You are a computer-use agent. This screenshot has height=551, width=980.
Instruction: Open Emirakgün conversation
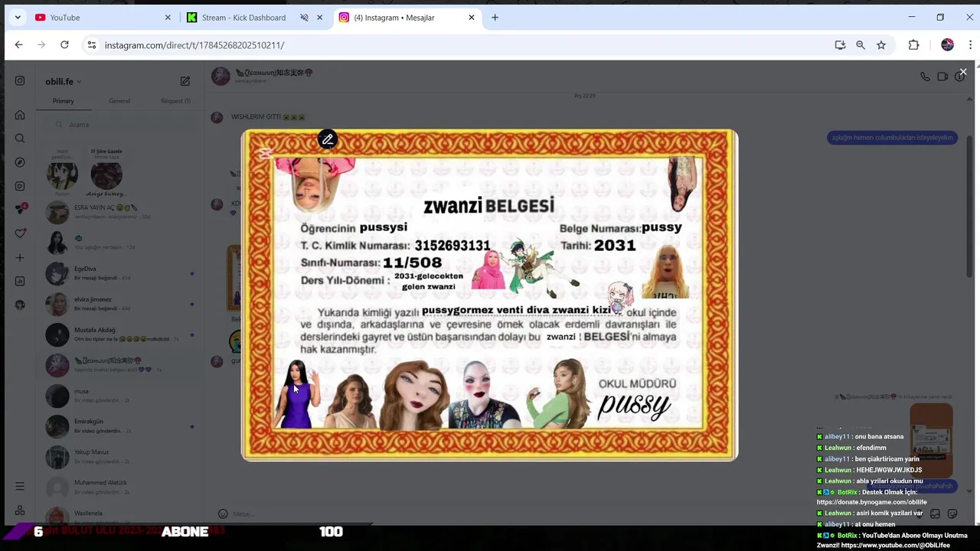119,426
